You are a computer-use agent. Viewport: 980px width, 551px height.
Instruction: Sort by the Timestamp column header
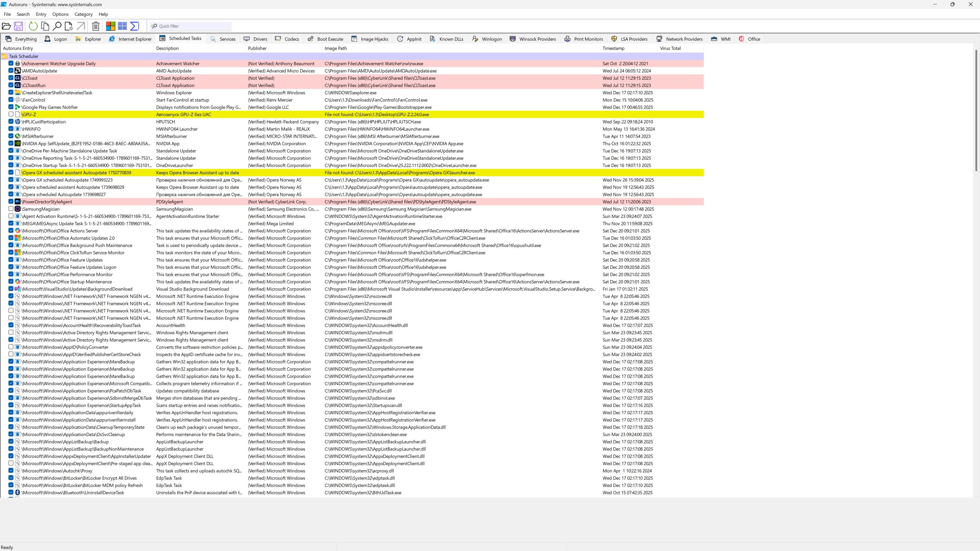[x=613, y=48]
